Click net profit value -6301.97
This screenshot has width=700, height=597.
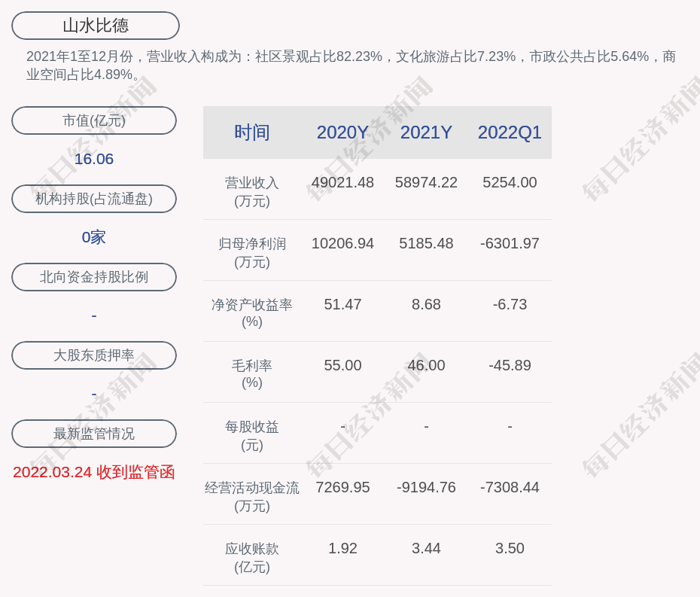coord(510,243)
